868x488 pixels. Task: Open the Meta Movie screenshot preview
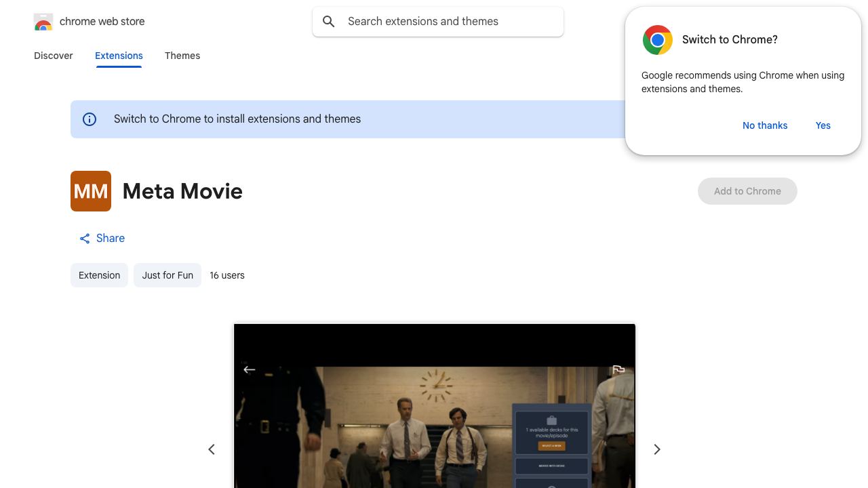pos(435,406)
